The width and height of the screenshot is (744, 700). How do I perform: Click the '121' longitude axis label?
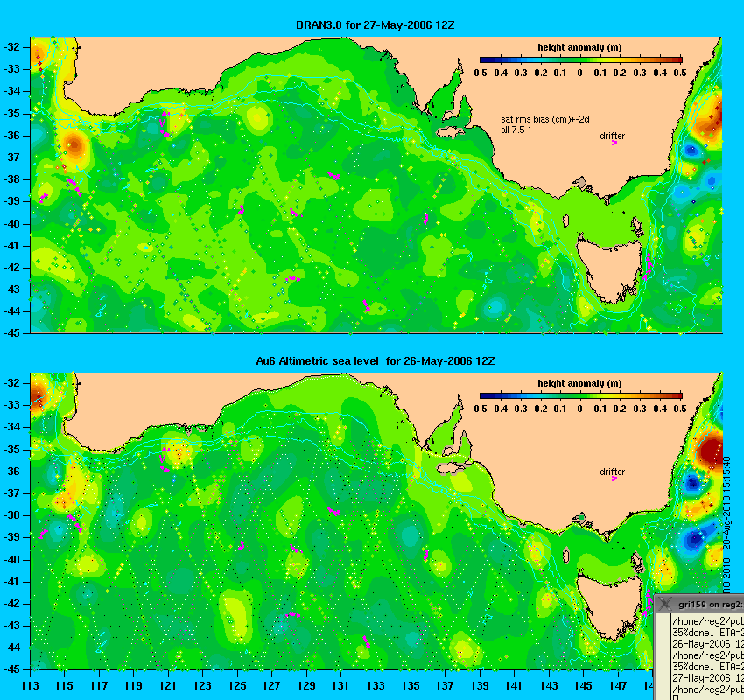(167, 686)
